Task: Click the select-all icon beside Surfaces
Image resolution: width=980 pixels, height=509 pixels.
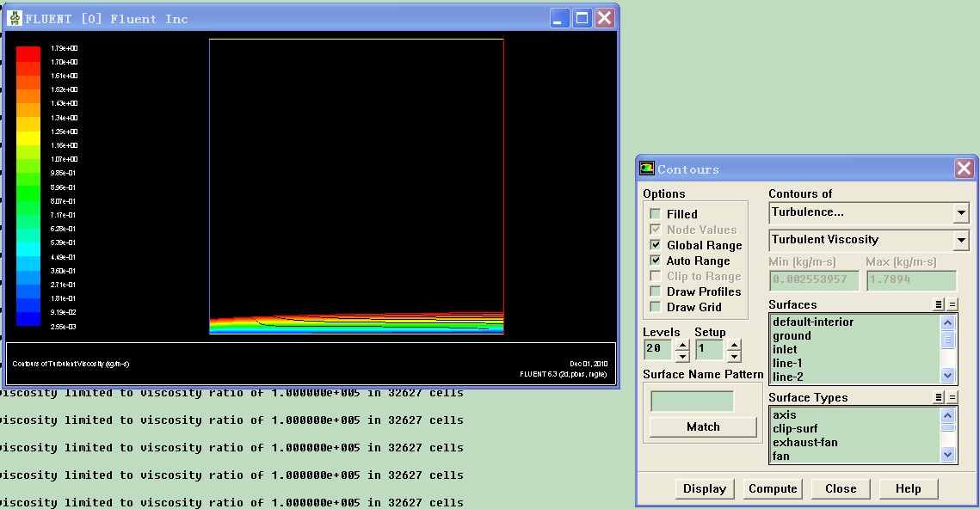Action: [939, 304]
